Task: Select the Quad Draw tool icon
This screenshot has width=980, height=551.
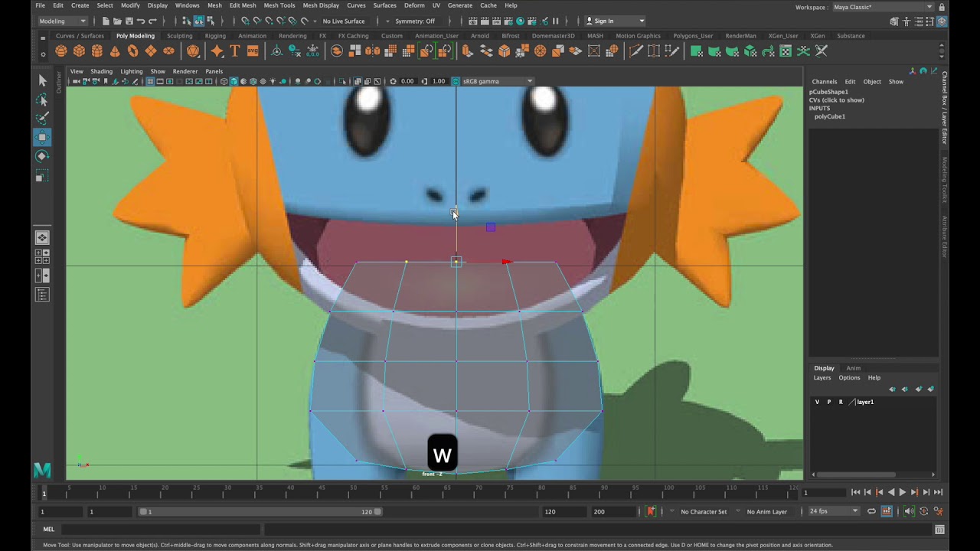Action: [672, 51]
